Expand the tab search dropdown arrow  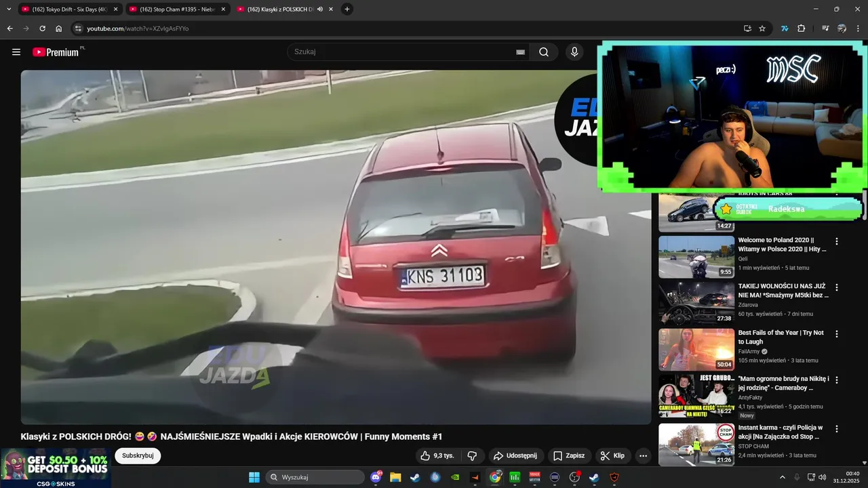(x=8, y=9)
